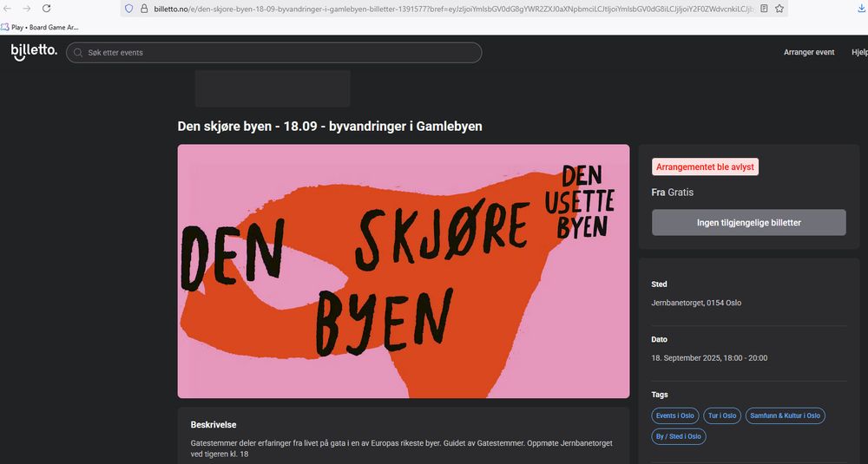The height and width of the screenshot is (464, 868).
Task: Click the 'Fra Gratis' price text
Action: pyautogui.click(x=673, y=193)
